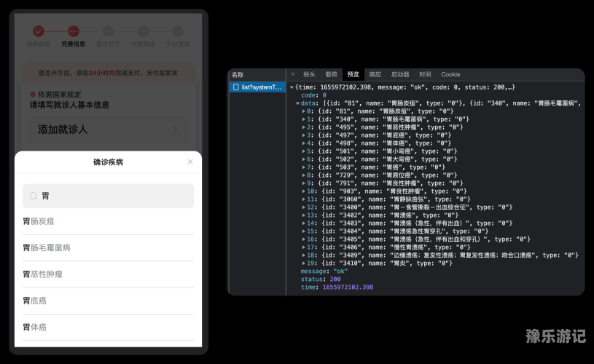Click the message: "ok" line

tap(324, 272)
